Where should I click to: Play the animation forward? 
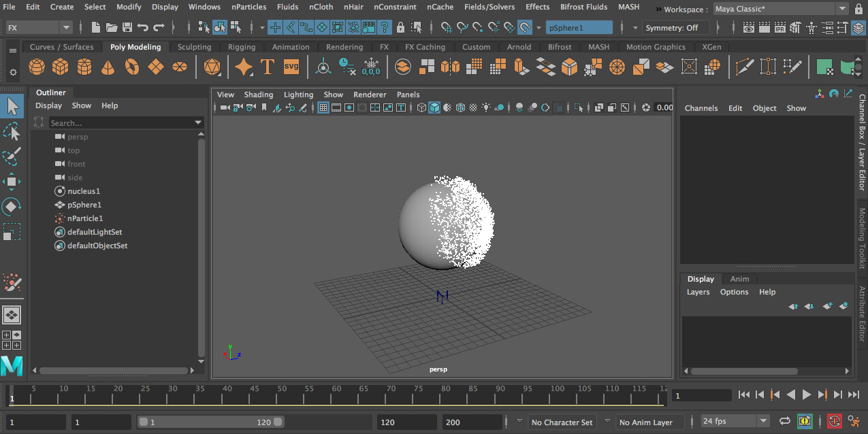tap(807, 395)
